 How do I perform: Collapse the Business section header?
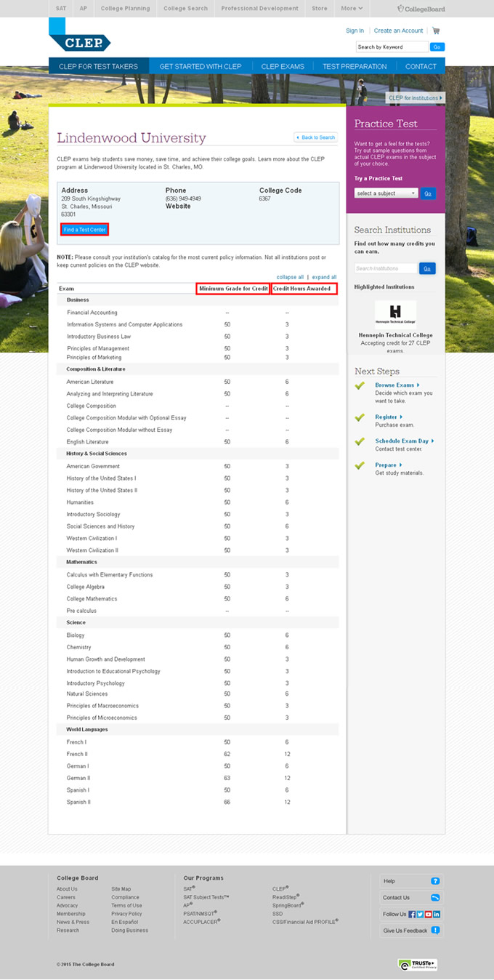[198, 300]
